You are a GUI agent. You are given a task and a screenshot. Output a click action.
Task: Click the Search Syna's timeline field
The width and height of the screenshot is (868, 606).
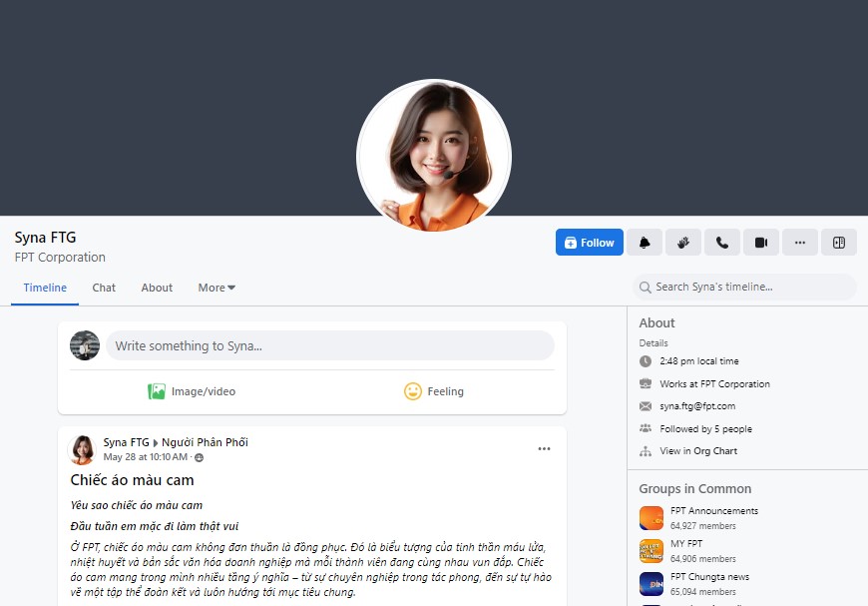point(744,287)
